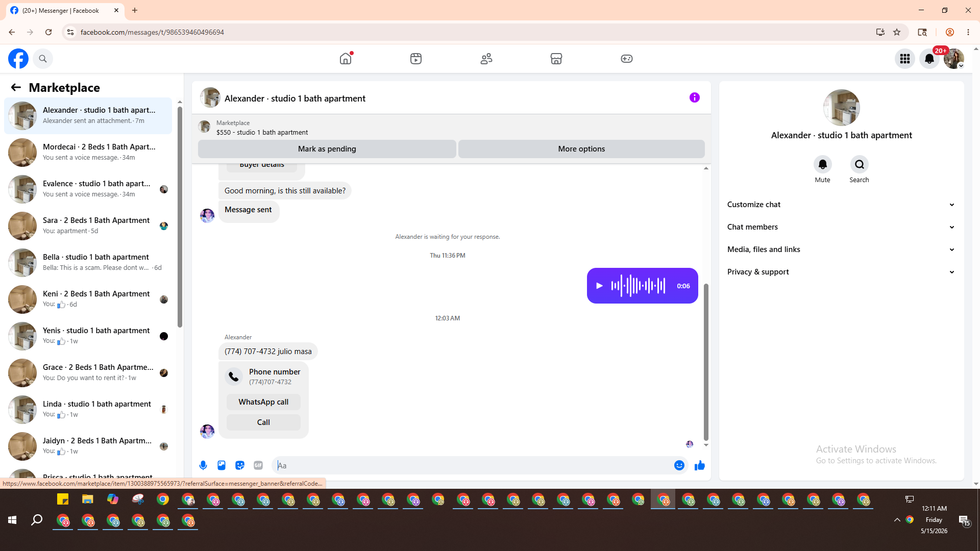Image resolution: width=980 pixels, height=551 pixels.
Task: Show hidden system tray icons
Action: click(897, 520)
